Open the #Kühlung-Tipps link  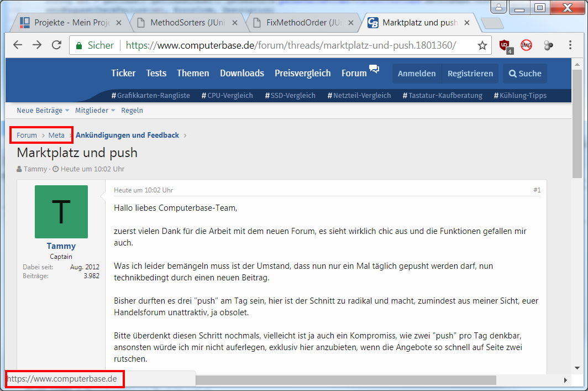[x=520, y=95]
